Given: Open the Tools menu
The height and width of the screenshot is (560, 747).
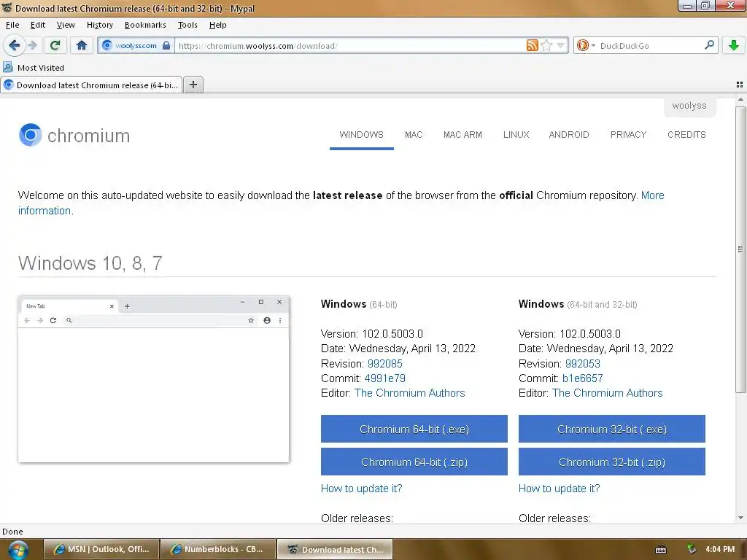Looking at the screenshot, I should pyautogui.click(x=187, y=25).
